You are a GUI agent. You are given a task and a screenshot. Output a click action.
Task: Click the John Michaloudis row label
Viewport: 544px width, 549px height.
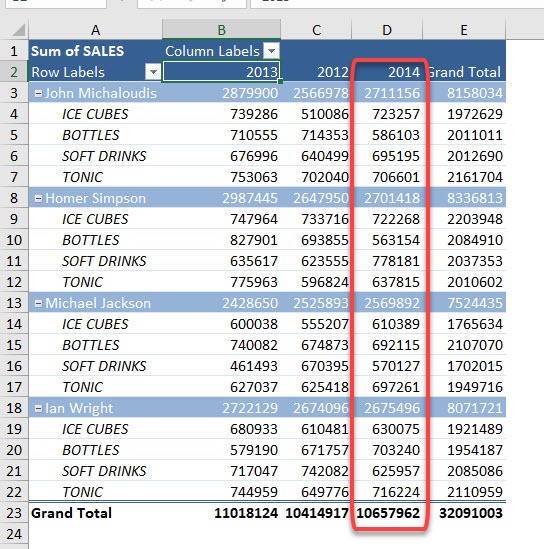100,93
